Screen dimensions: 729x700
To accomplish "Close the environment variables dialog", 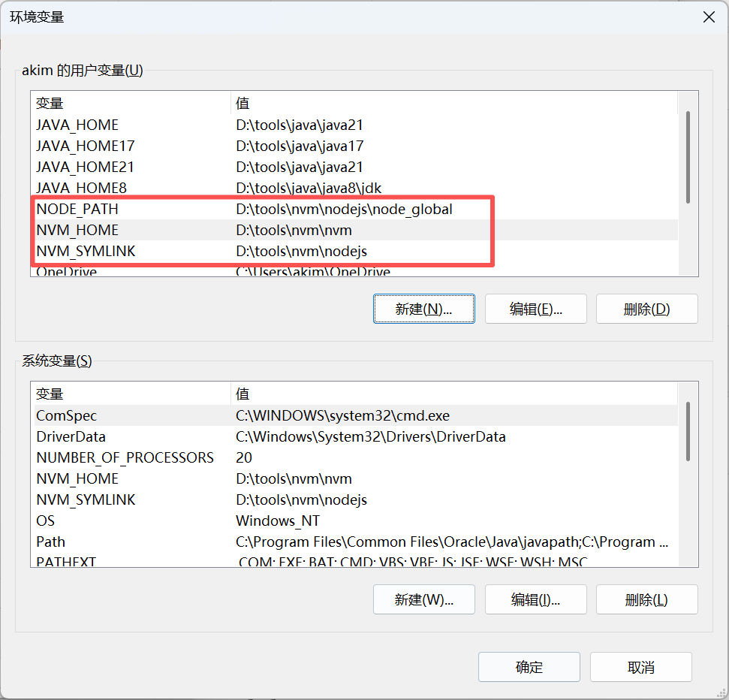I will [707, 17].
